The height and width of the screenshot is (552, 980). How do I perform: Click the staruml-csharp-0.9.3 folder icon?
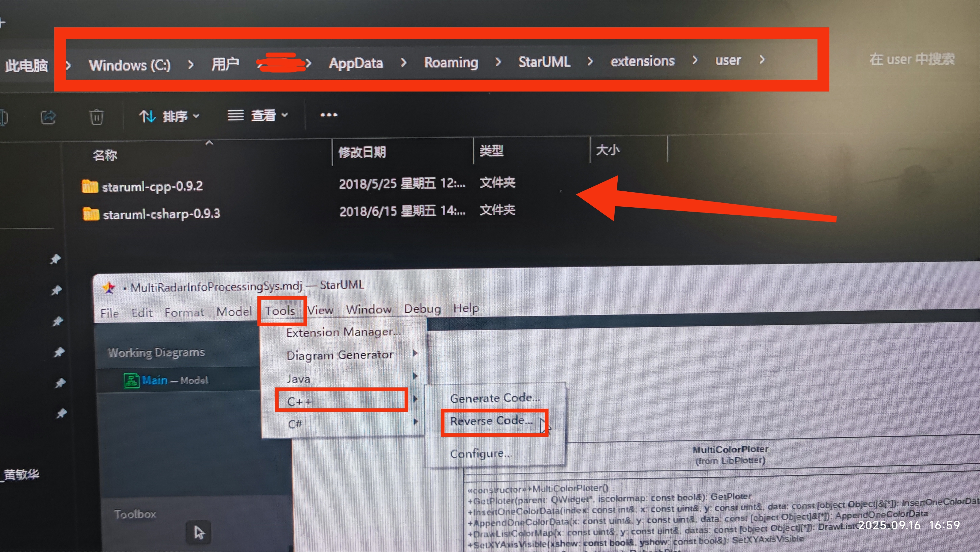click(90, 214)
